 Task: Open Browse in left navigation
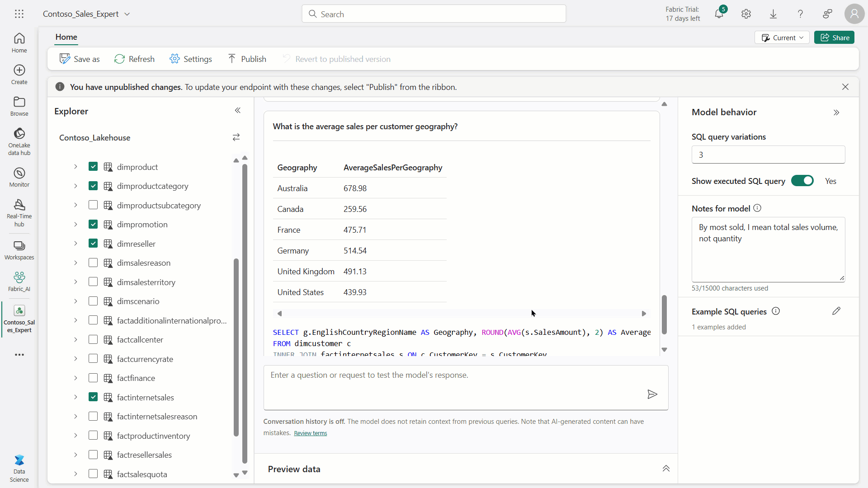(x=19, y=106)
